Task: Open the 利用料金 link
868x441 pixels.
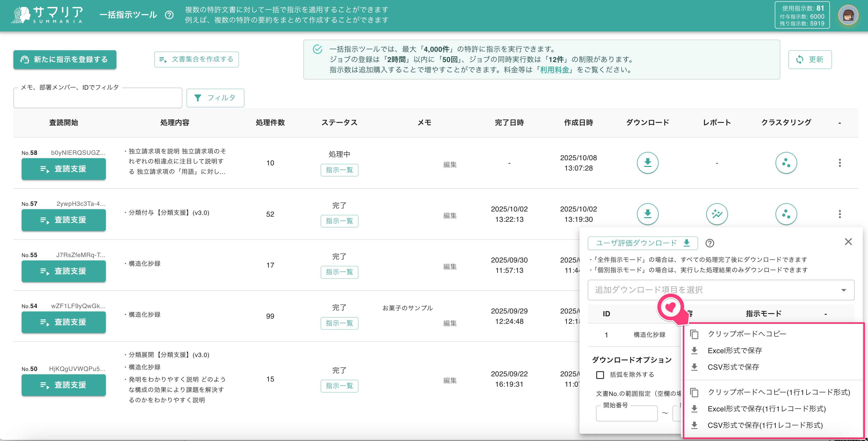Action: tap(555, 70)
